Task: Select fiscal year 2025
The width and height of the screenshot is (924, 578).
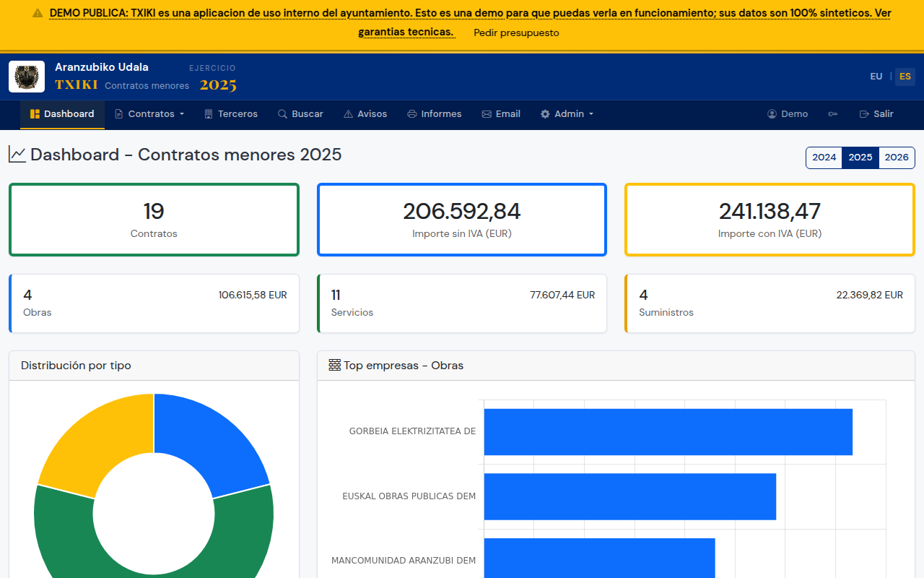Action: coord(860,158)
